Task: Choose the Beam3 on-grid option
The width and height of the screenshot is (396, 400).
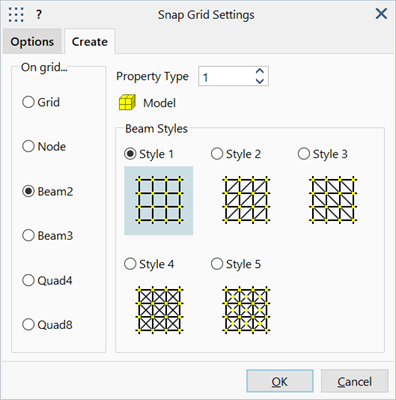Action: [47, 236]
